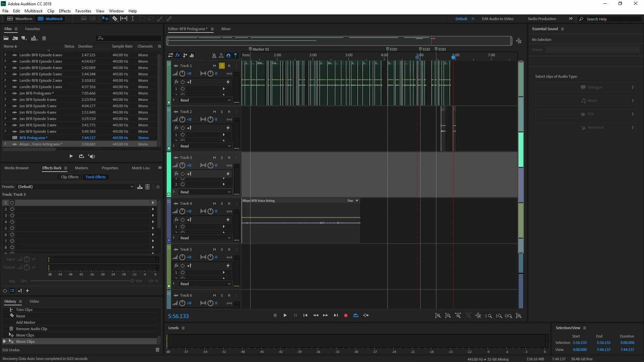Solo Track 1
The image size is (644, 362).
click(222, 66)
